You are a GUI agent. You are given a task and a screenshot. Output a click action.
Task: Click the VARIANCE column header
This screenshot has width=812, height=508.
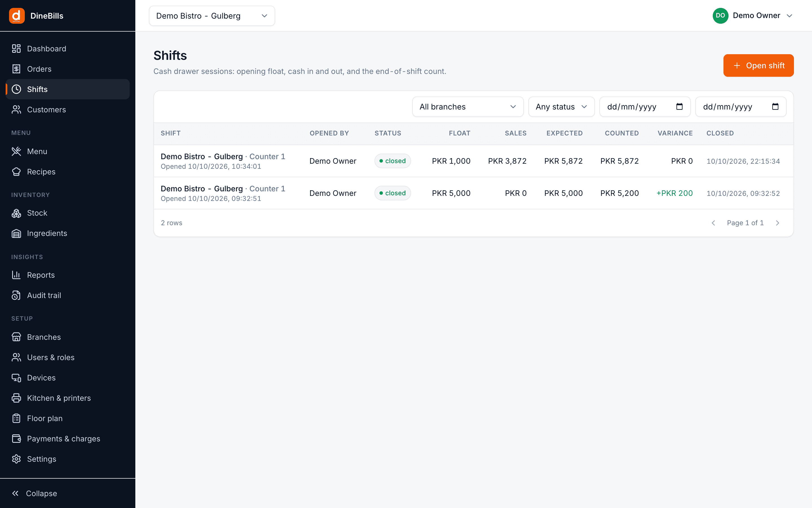[675, 133]
